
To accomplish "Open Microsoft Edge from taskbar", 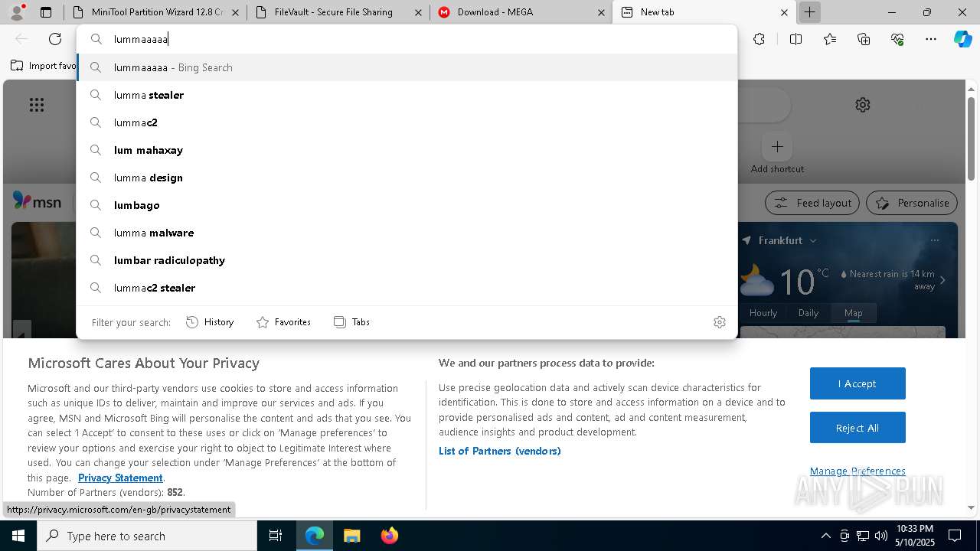I will tap(315, 536).
